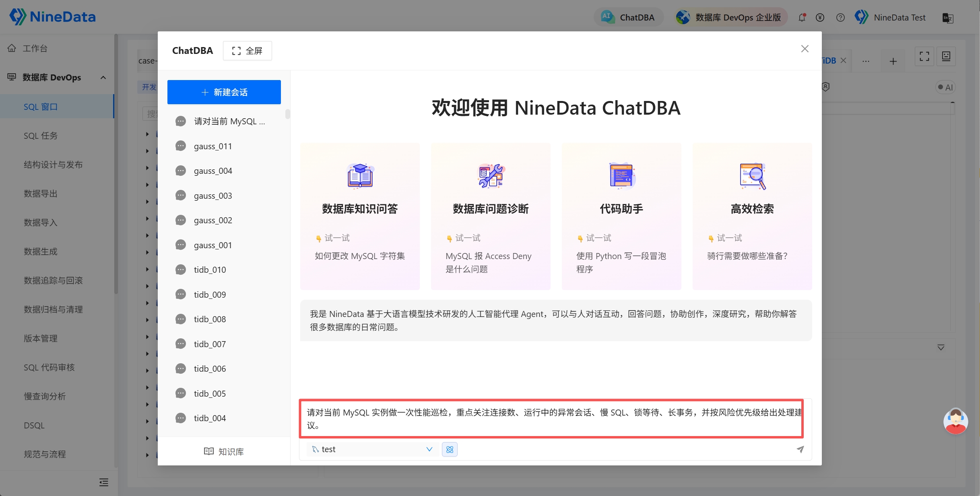The image size is (980, 496).
Task: Click the chat bubble icon beside gauss_011
Action: 181,146
